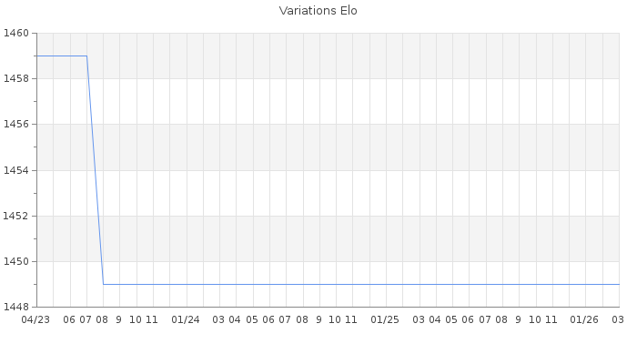Image resolution: width=637 pixels, height=364 pixels.
Task: Click the left start of the Elo line
Action: pos(36,56)
